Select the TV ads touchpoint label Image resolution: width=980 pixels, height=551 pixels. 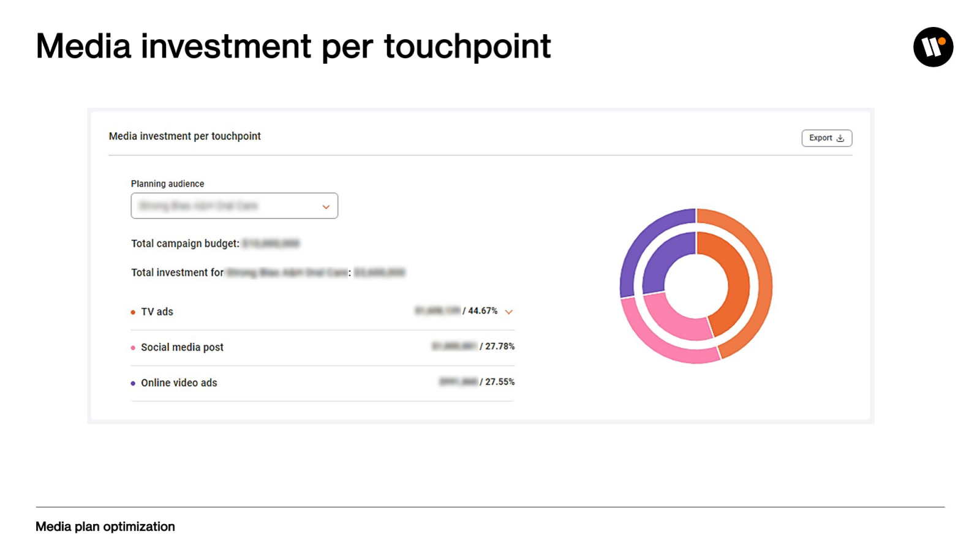click(x=157, y=312)
